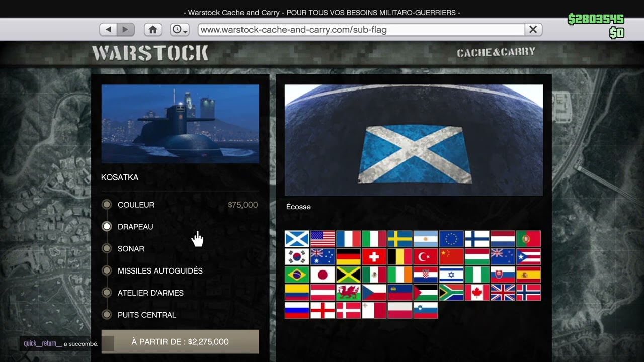Select the European Union flag
This screenshot has width=644, height=362.
point(451,239)
